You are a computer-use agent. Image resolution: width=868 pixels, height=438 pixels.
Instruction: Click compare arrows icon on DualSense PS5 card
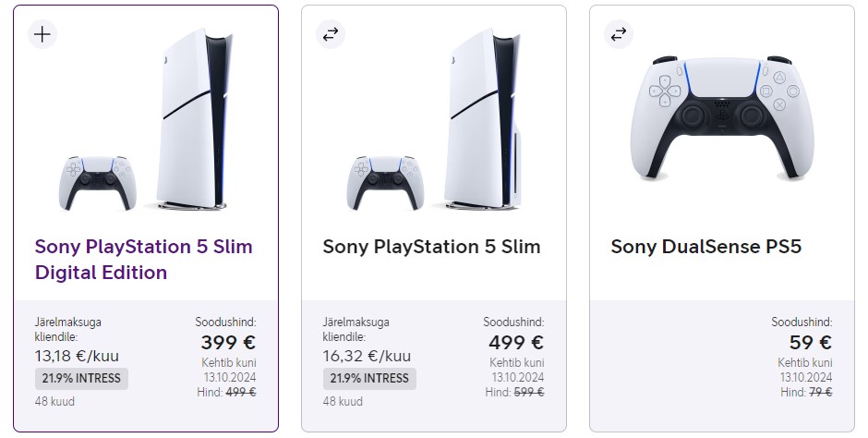coord(619,34)
